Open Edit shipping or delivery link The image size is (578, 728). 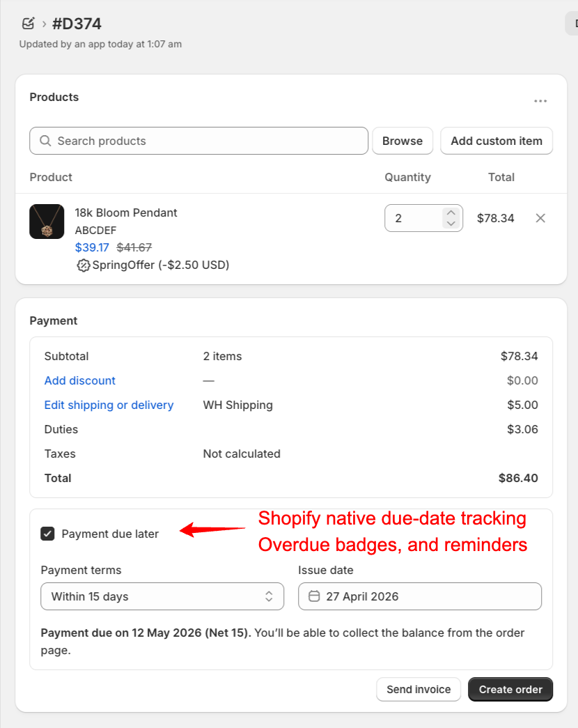(x=109, y=405)
